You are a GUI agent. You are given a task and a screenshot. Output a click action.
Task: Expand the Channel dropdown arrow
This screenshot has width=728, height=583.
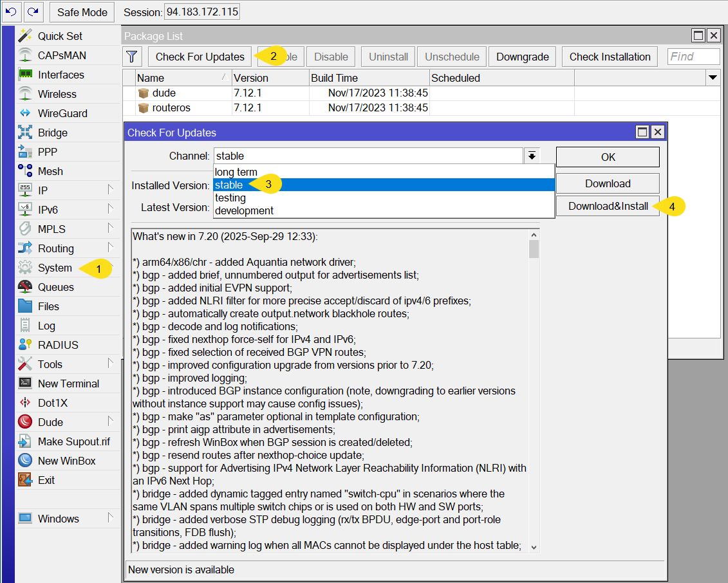coord(532,156)
